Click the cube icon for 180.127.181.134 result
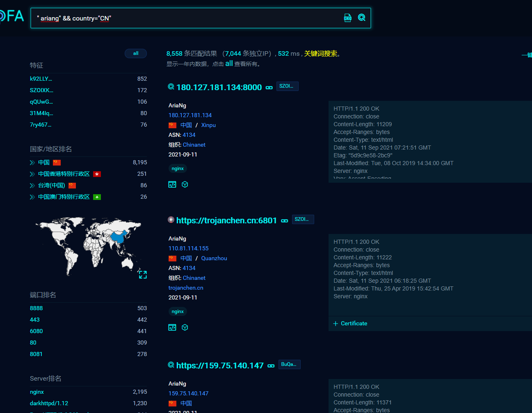This screenshot has width=532, height=413. (185, 184)
